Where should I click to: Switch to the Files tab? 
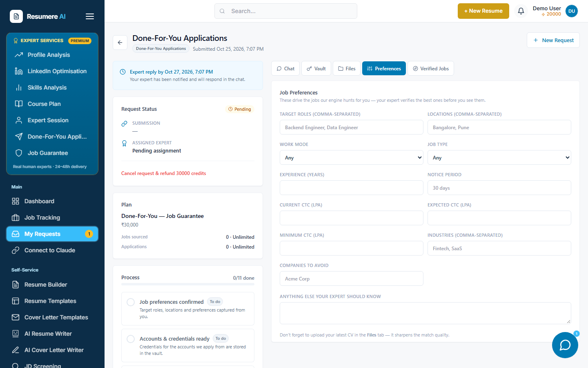click(347, 68)
